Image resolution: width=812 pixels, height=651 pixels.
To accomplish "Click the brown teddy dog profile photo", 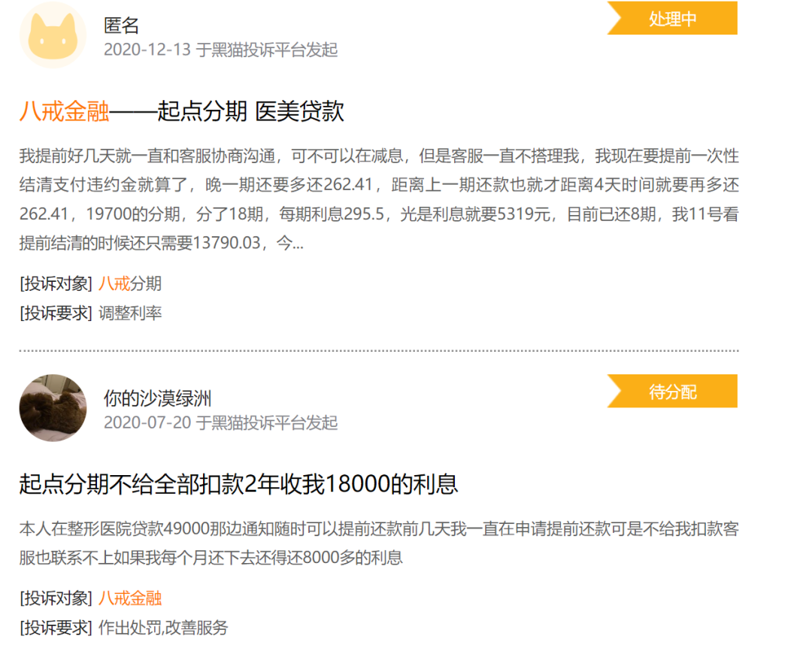I will coord(52,407).
